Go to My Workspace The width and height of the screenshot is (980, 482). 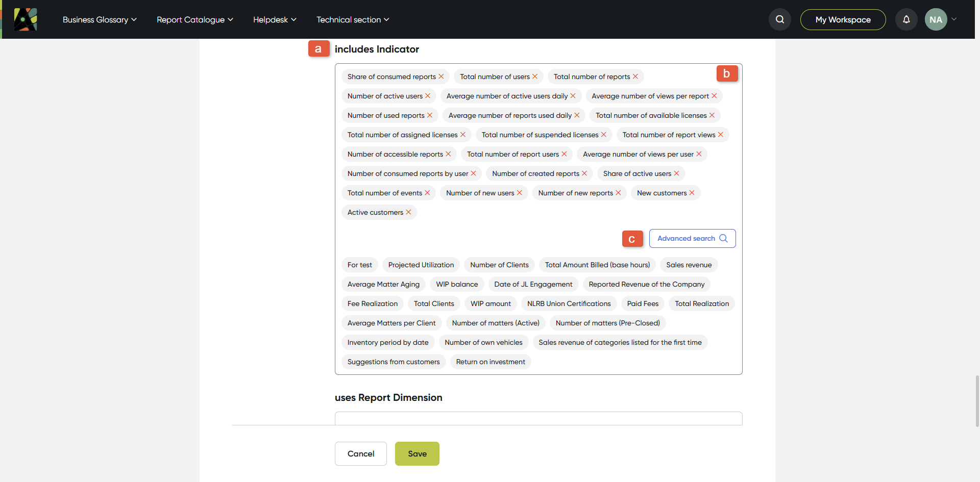pos(843,19)
